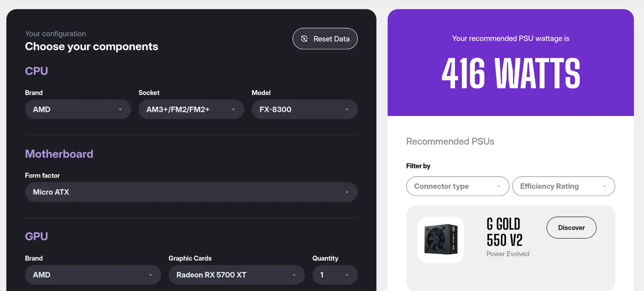Click the Model label above FX-8300
This screenshot has width=644, height=291.
(x=261, y=93)
